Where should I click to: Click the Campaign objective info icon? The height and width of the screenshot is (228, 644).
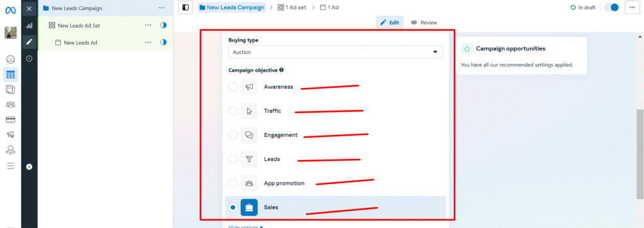coord(281,70)
